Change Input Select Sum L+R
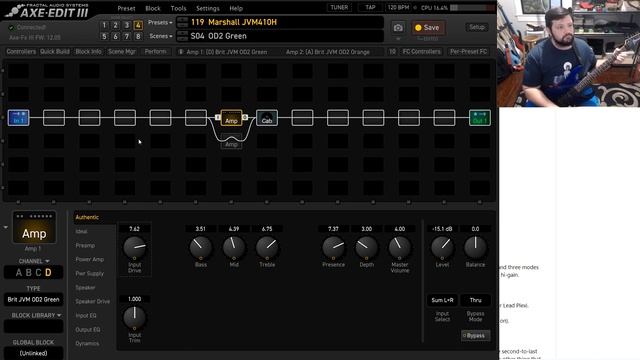 [x=442, y=300]
